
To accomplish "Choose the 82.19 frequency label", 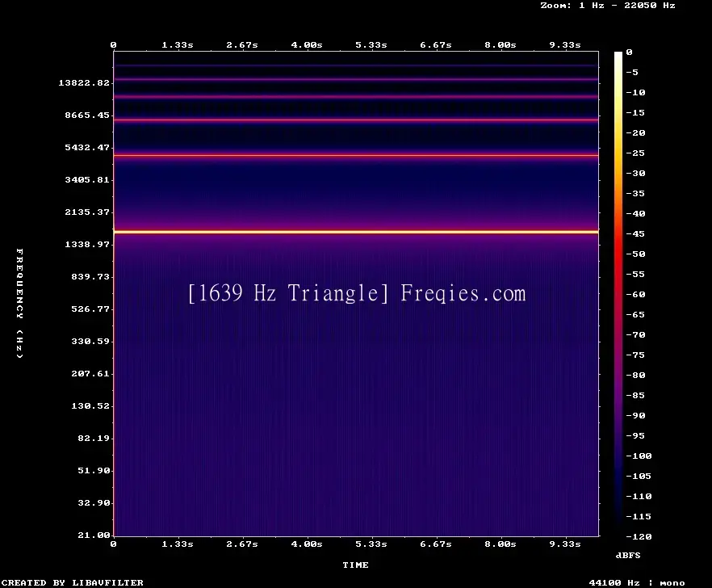I will tap(94, 438).
